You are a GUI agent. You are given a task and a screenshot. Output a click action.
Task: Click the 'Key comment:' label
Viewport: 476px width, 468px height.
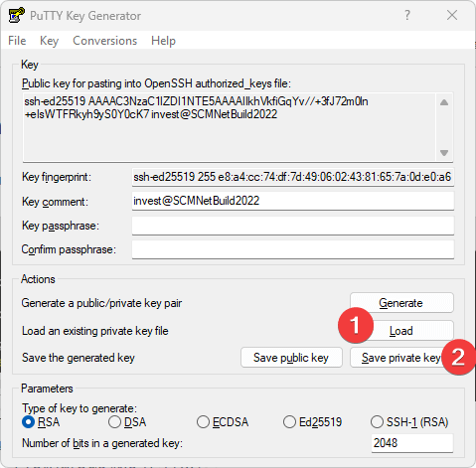tap(55, 202)
